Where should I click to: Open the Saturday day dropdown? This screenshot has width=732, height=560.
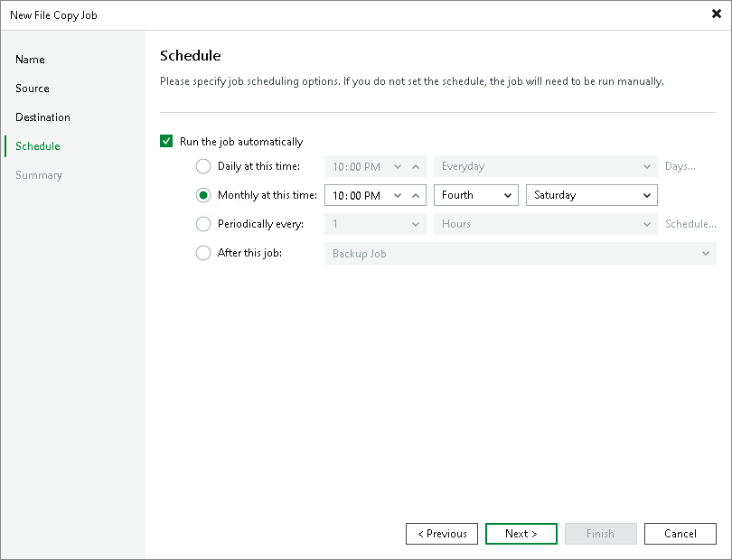point(592,195)
